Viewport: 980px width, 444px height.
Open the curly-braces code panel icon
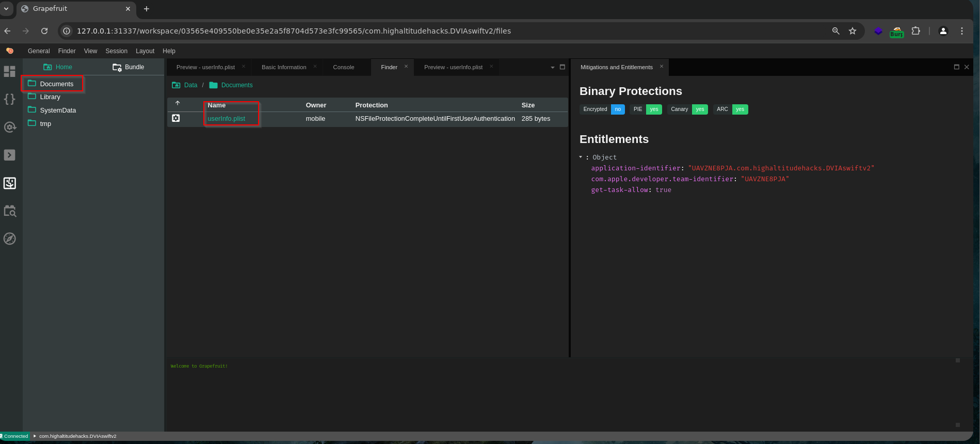(x=10, y=99)
